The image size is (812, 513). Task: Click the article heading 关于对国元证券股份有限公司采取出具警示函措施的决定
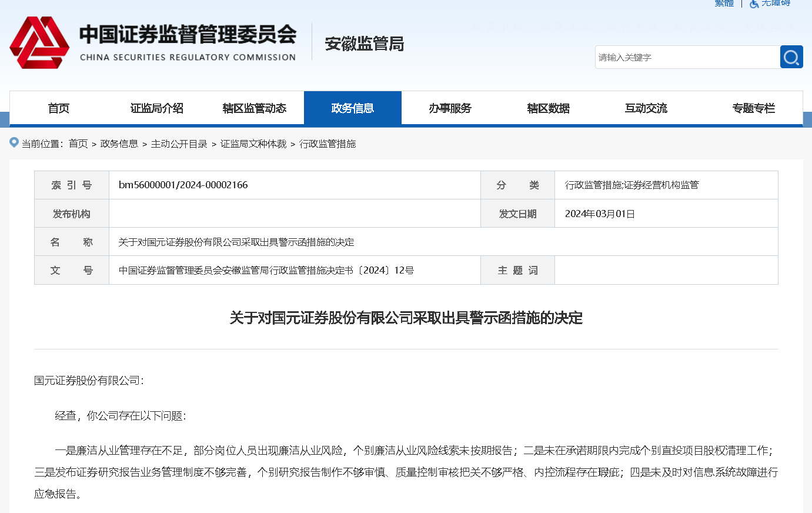tap(406, 318)
